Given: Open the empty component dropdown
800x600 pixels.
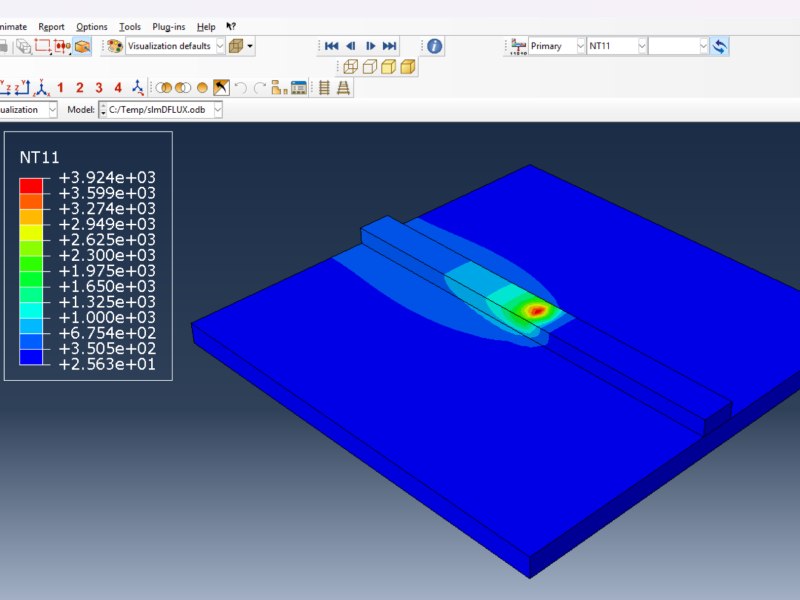Looking at the screenshot, I should tap(679, 46).
